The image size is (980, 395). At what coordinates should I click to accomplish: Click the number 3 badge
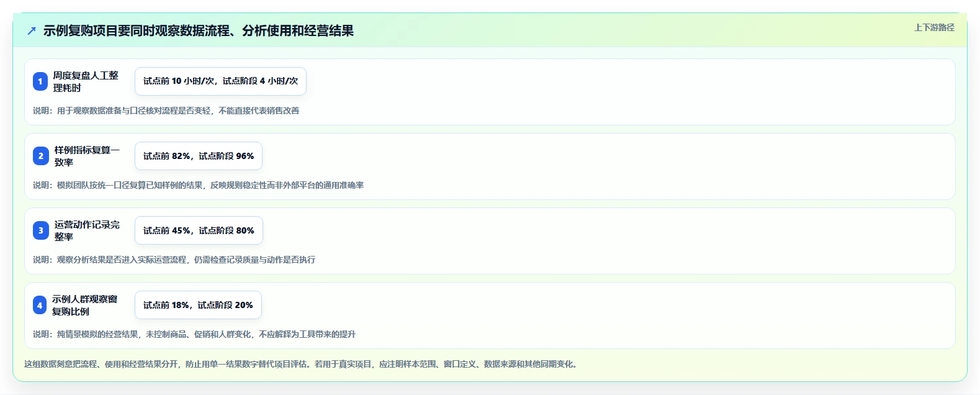pos(40,230)
